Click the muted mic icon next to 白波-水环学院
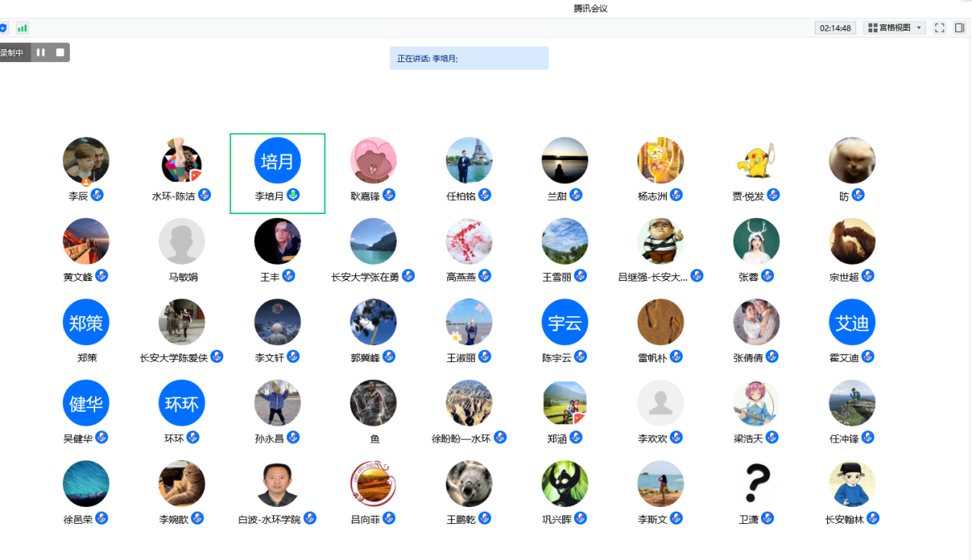The image size is (972, 560). point(310,519)
